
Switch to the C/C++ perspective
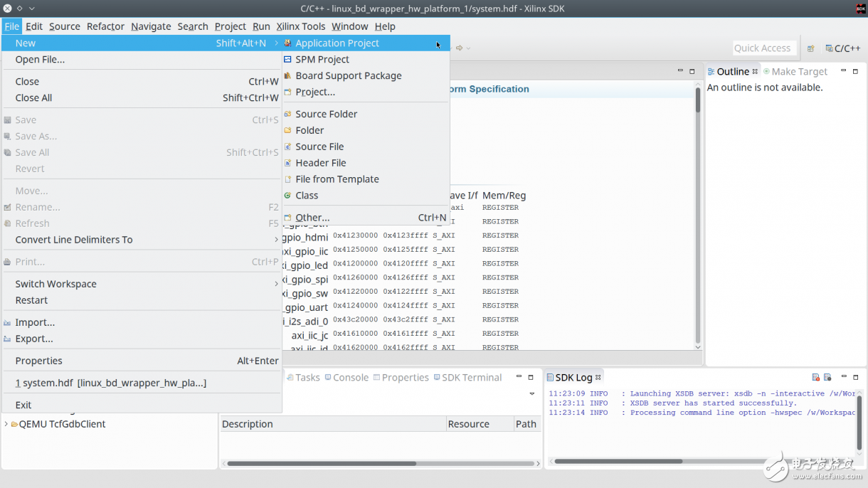click(842, 48)
